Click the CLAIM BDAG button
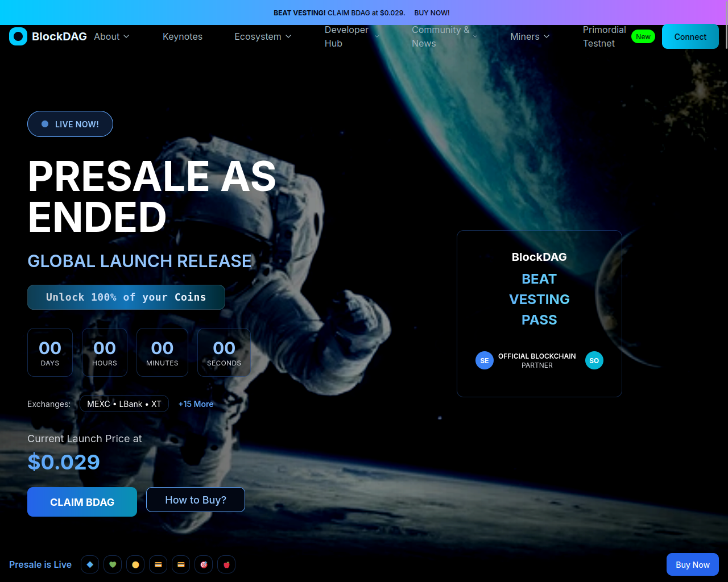The image size is (728, 582). (x=82, y=502)
